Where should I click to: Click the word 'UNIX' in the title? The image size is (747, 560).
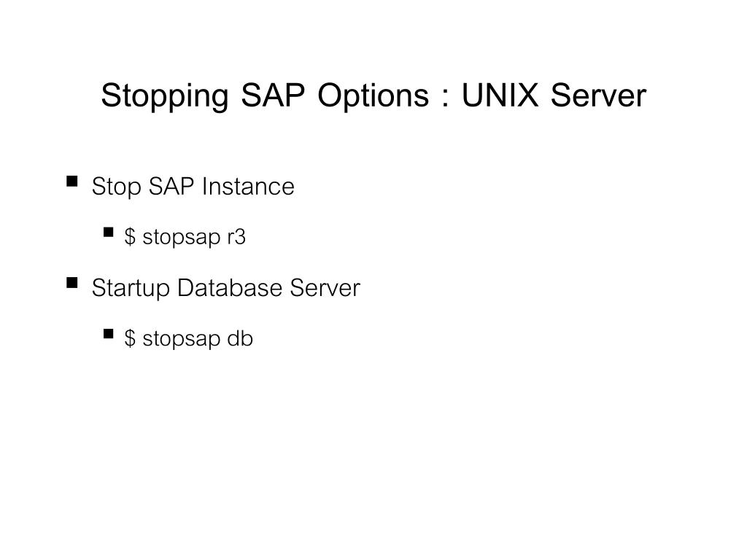tap(500, 96)
